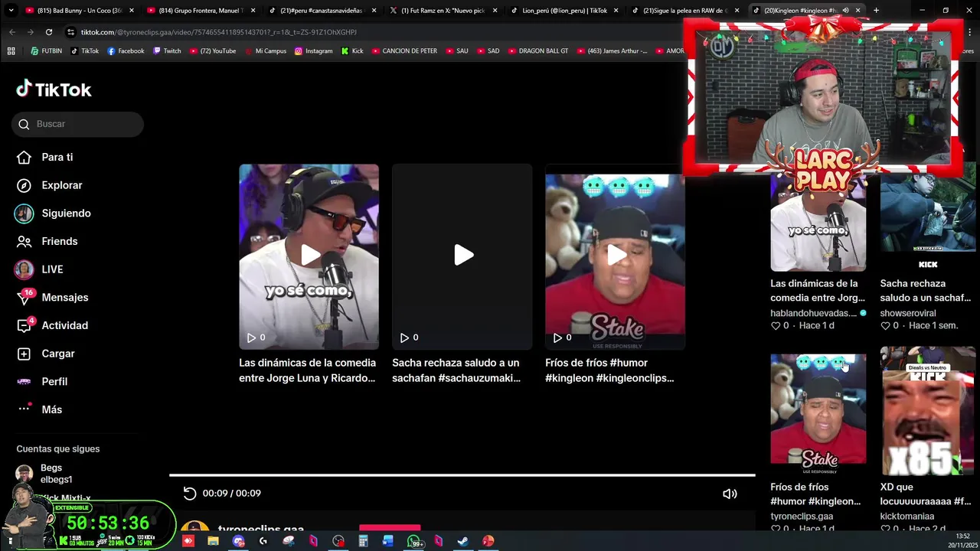Viewport: 980px width, 551px height.
Task: Open the tab search dropdown arrow
Action: (x=11, y=11)
